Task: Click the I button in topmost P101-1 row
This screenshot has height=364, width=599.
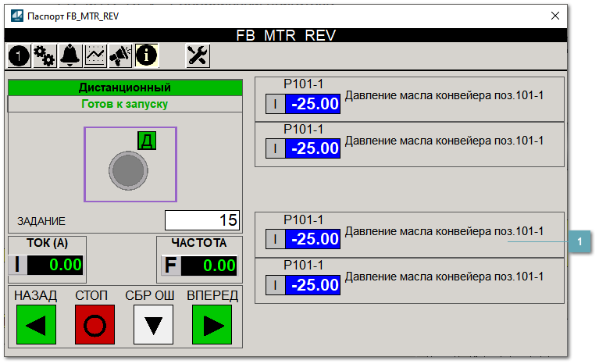Action: [x=276, y=104]
